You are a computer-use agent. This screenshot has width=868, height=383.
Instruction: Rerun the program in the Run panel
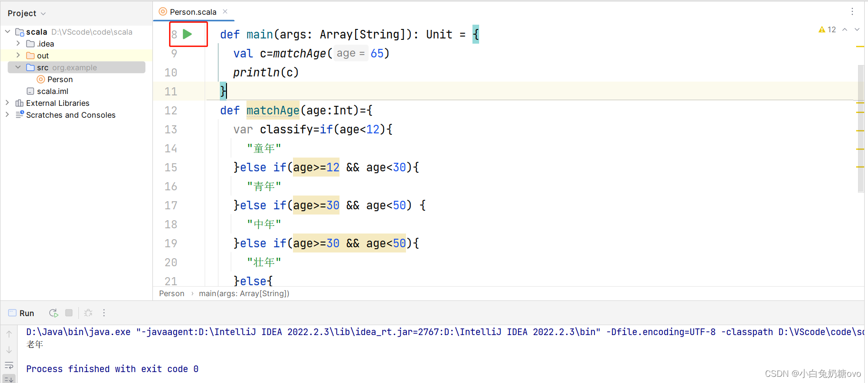[x=54, y=313]
